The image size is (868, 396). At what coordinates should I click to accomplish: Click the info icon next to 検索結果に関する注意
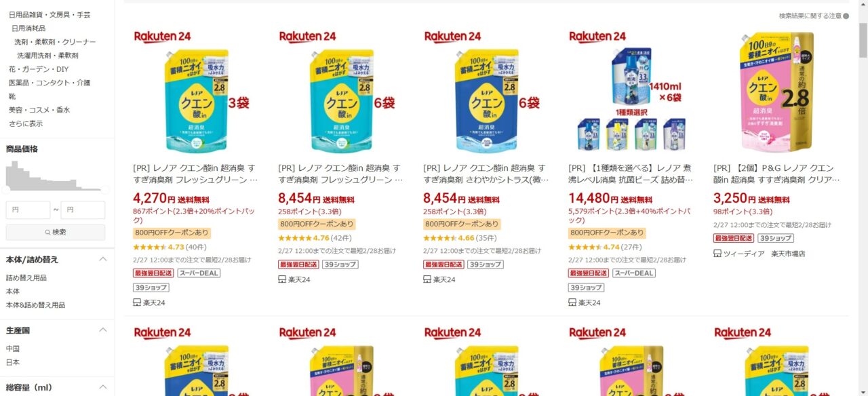pyautogui.click(x=846, y=16)
